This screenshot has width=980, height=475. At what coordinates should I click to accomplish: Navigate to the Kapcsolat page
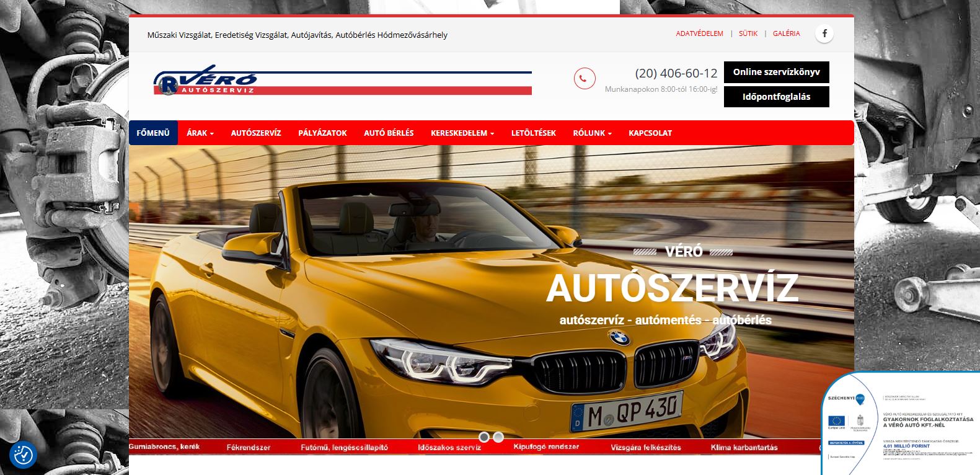click(650, 133)
